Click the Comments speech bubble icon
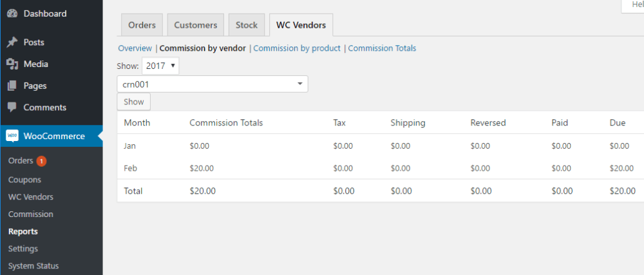 click(x=12, y=108)
